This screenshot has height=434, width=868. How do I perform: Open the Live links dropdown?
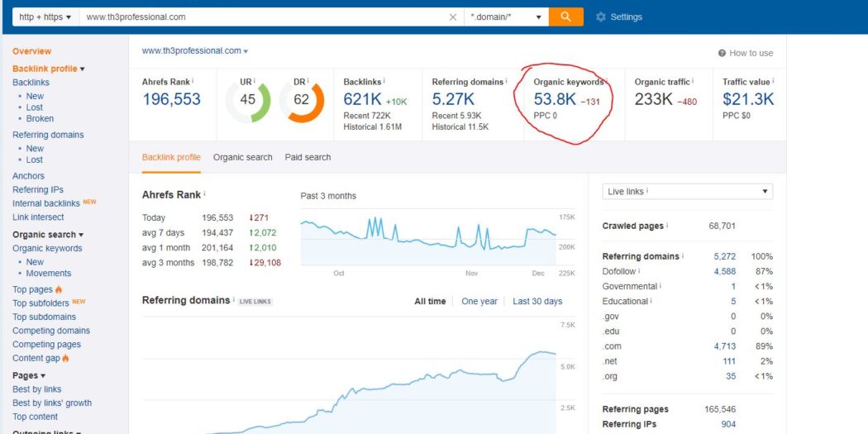pyautogui.click(x=687, y=192)
